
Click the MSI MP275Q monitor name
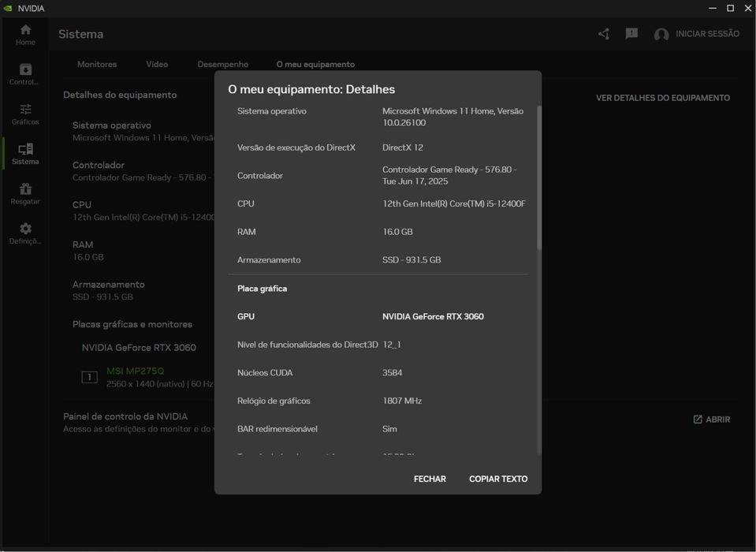tap(135, 371)
